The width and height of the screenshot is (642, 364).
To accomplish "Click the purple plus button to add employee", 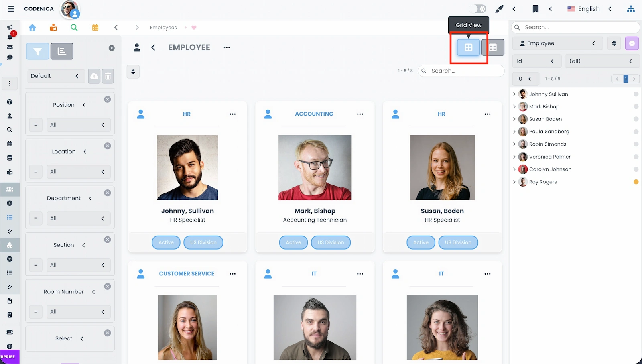I will (632, 43).
